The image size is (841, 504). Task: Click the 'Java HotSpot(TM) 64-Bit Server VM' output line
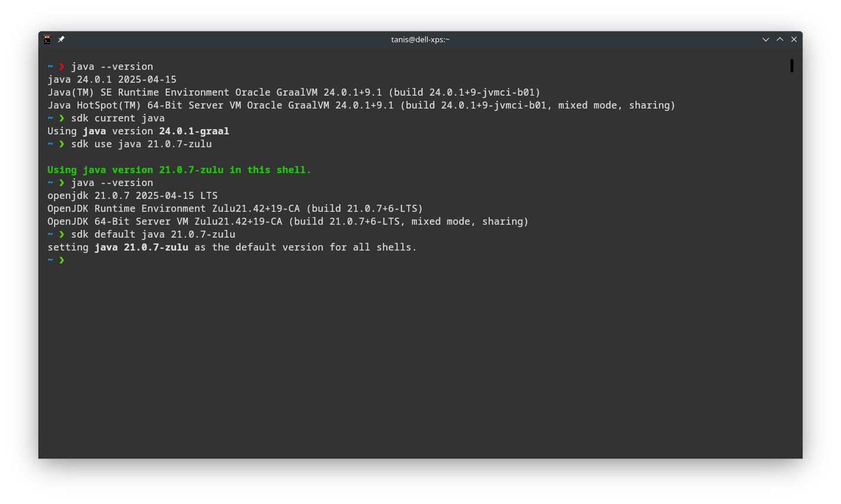point(361,106)
